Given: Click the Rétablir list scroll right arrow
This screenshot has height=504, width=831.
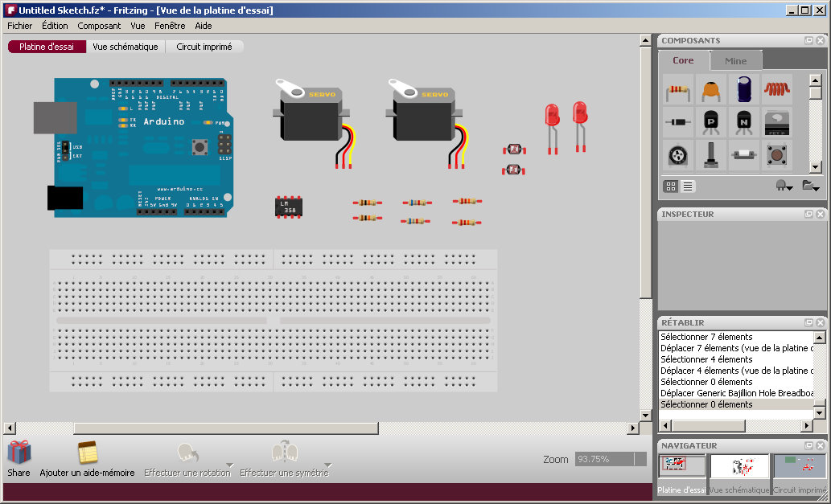Looking at the screenshot, I should pyautogui.click(x=807, y=425).
